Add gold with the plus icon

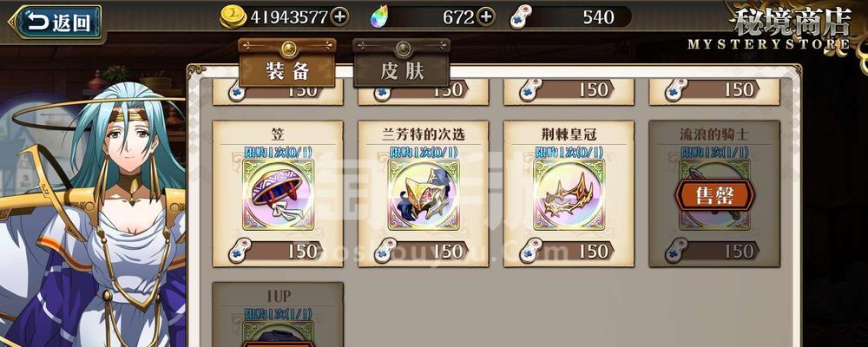(339, 17)
